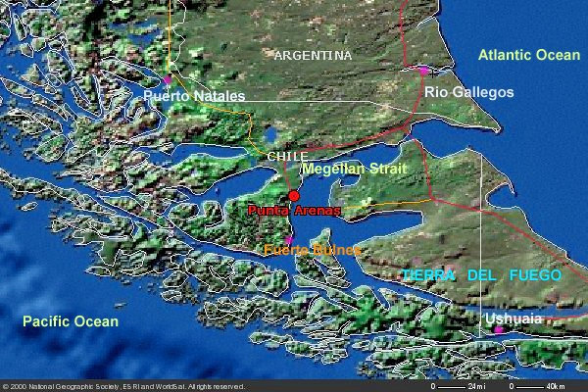Click the Fuerte Bulnes location marker
The height and width of the screenshot is (392, 588).
tap(288, 238)
